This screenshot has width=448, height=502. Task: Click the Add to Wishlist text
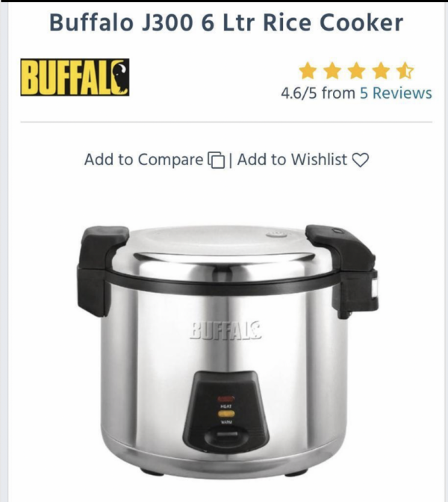(292, 159)
